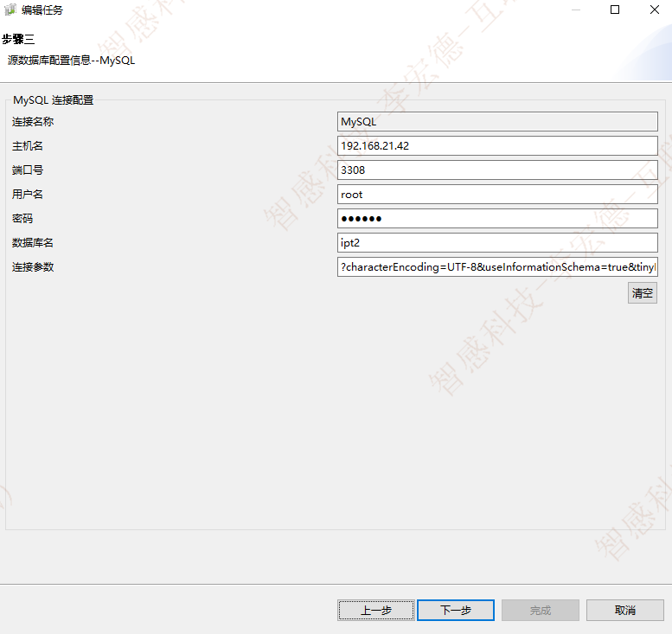Click the 端口号 label text
Screen dimensions: 672x634
click(28, 170)
